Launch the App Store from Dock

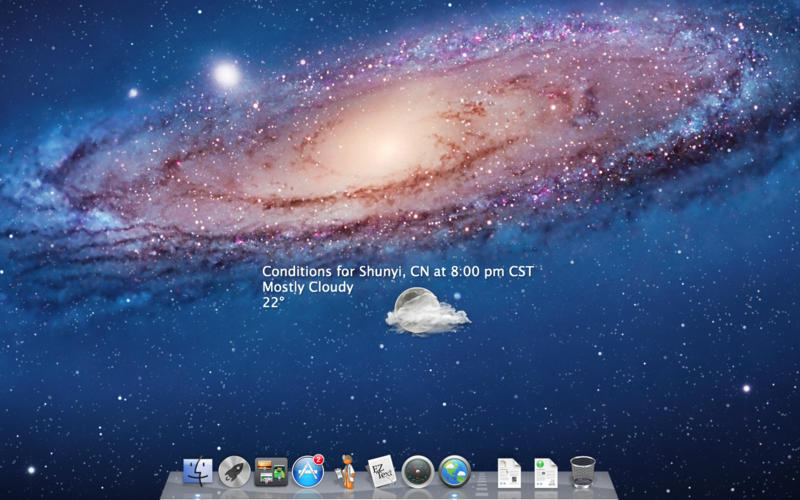coord(308,471)
